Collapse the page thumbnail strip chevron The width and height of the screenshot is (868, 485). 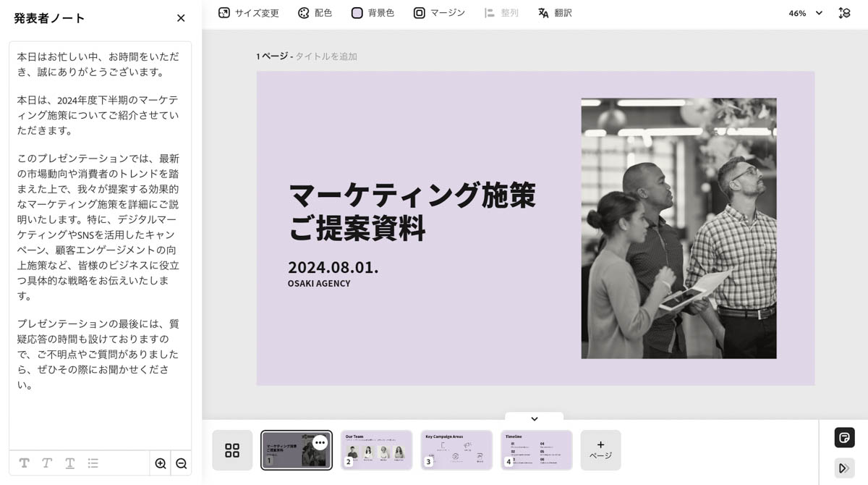pos(534,418)
